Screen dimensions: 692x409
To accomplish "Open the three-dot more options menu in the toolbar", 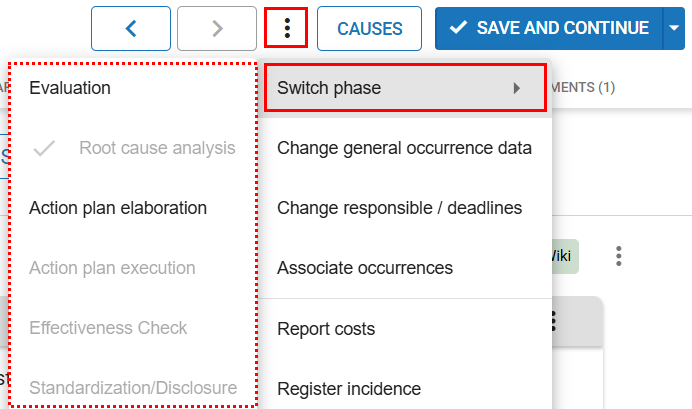I will pos(287,28).
